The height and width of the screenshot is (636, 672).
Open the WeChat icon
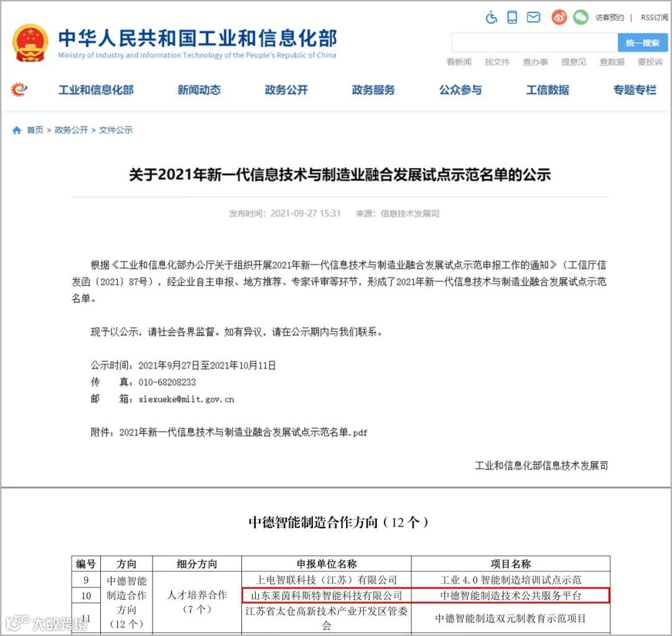tap(581, 17)
